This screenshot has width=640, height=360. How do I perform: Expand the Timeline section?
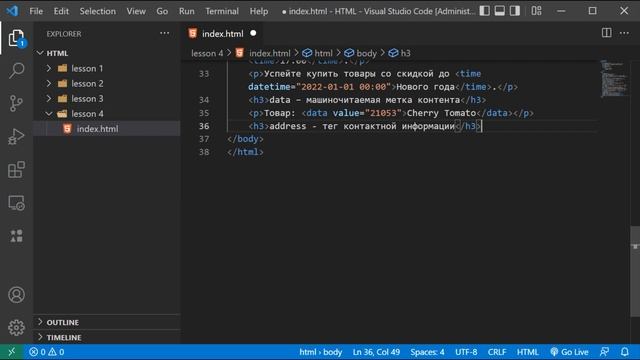pos(107,337)
